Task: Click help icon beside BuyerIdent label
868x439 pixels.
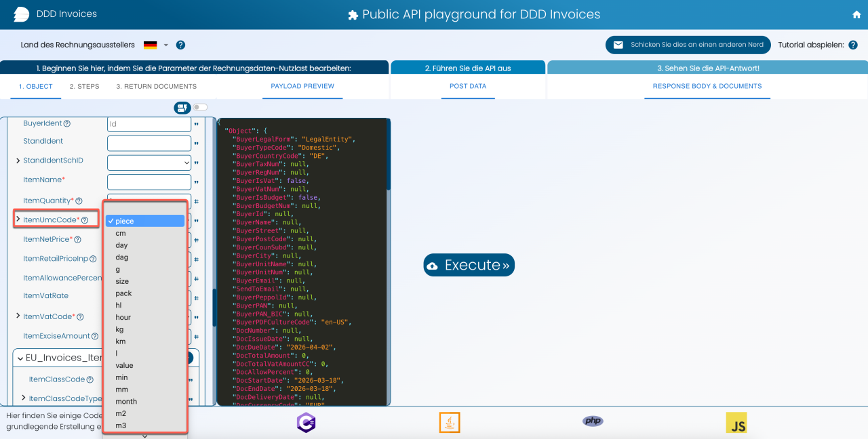Action: tap(67, 124)
